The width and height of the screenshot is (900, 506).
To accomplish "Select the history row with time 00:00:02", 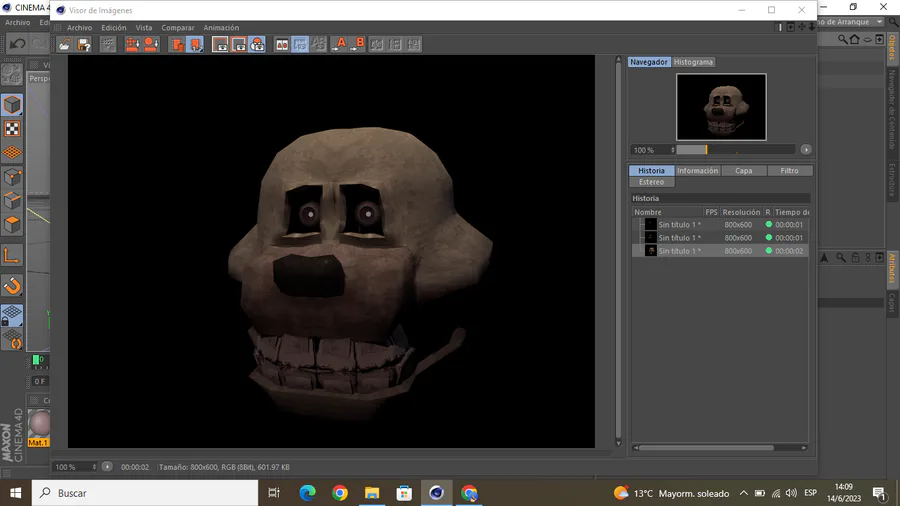I will (x=720, y=251).
